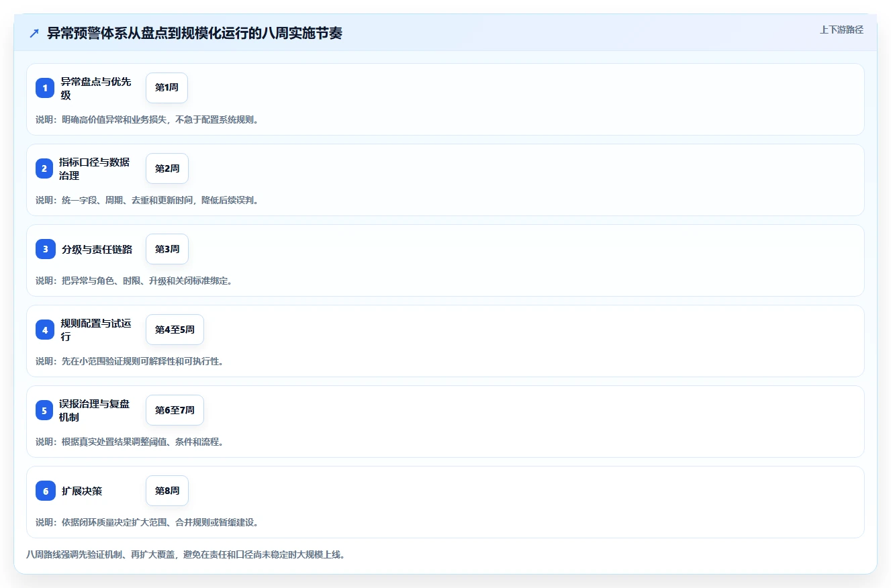The height and width of the screenshot is (588, 891).
Task: Click the arrow icon beside the title
Action: (x=34, y=34)
